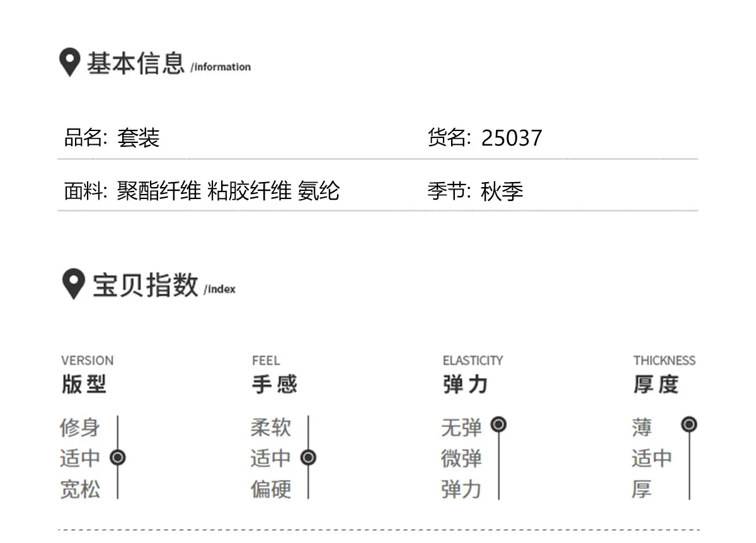Select the 适中 thickness option
The image size is (756, 543).
tap(652, 458)
